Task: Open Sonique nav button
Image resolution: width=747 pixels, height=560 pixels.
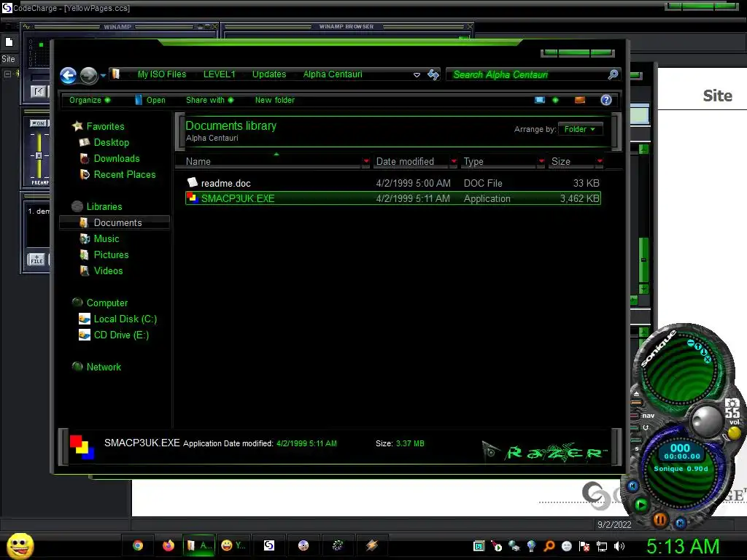Action: point(648,416)
